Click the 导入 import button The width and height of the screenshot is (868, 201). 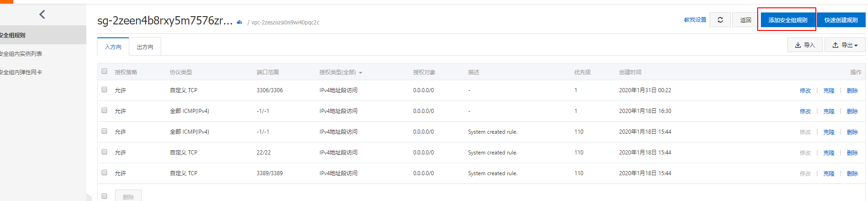pyautogui.click(x=805, y=45)
